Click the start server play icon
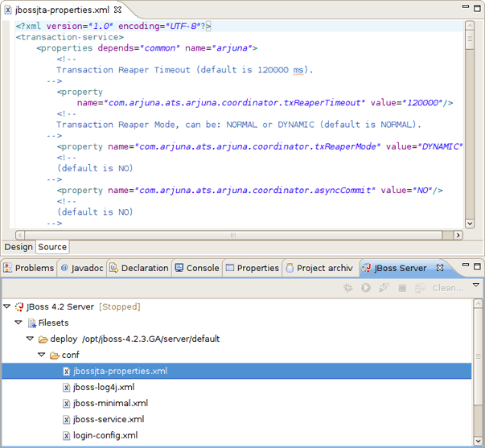Viewport: 485px width, 448px height. pos(366,288)
